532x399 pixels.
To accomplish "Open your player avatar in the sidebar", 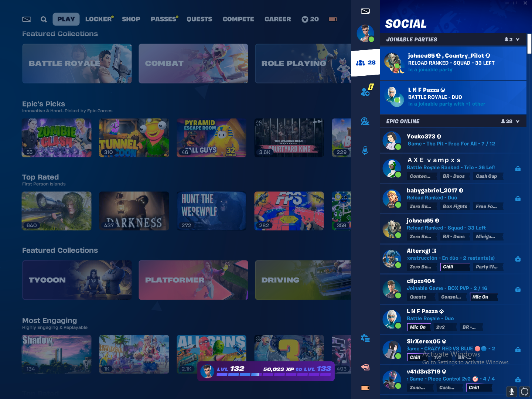I will (x=365, y=33).
